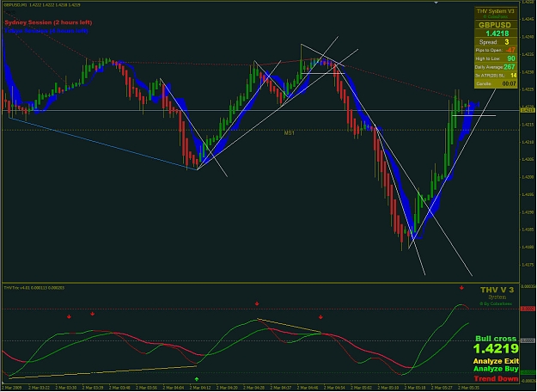Click the GBPUSD symbol in the info panel
Image resolution: width=537 pixels, height=392 pixels.
click(x=495, y=25)
